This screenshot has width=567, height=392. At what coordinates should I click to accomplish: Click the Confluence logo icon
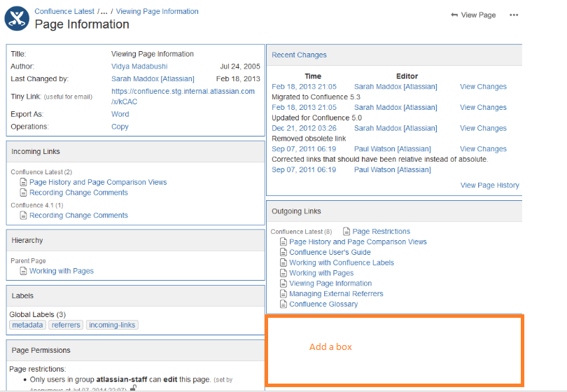click(17, 19)
